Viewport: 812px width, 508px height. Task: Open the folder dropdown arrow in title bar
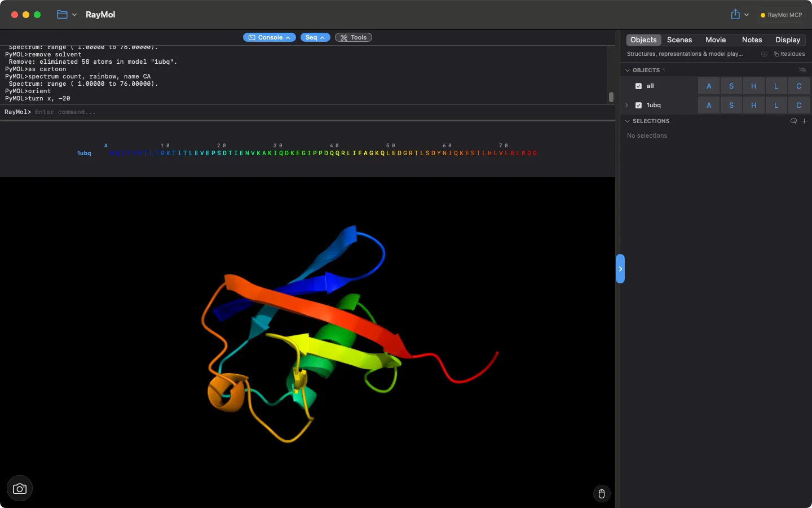click(74, 15)
